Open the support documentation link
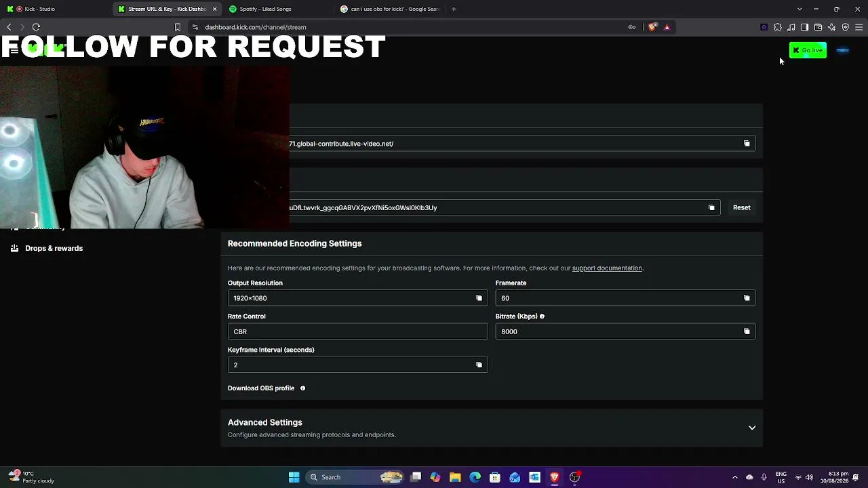This screenshot has height=488, width=868. (x=607, y=268)
